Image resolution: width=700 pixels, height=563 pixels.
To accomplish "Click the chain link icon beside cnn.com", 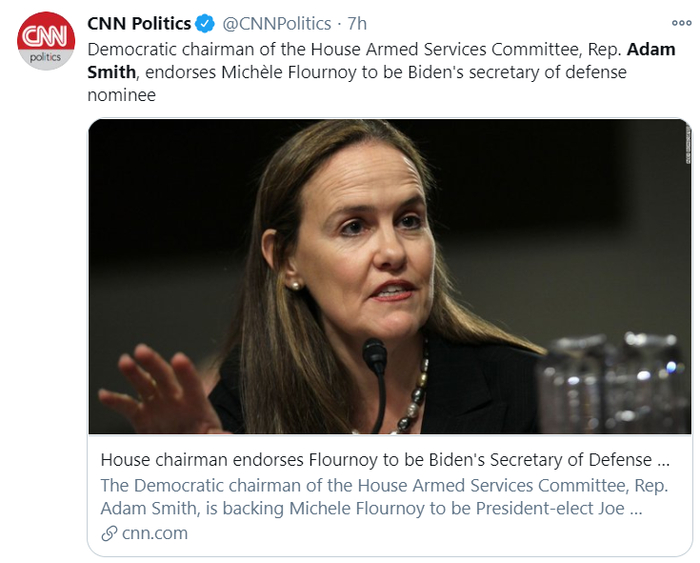I will point(108,534).
